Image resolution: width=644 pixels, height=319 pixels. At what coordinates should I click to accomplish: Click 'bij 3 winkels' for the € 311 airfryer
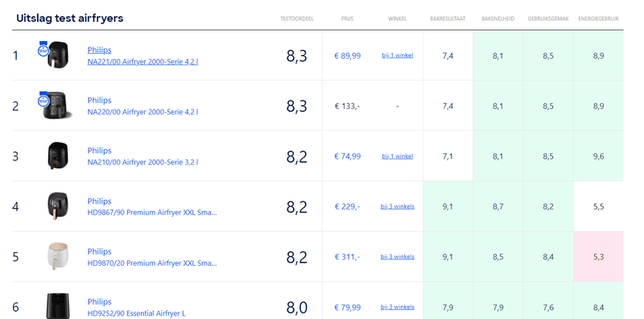[398, 256]
